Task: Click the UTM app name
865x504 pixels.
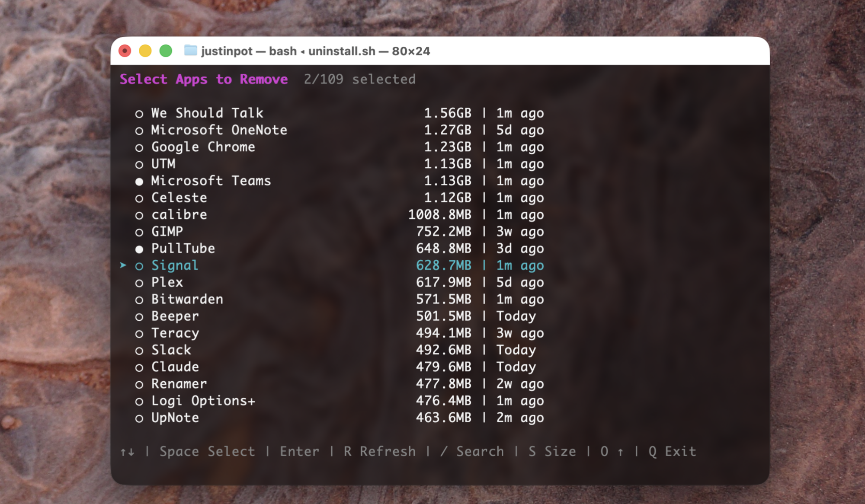Action: coord(163,164)
